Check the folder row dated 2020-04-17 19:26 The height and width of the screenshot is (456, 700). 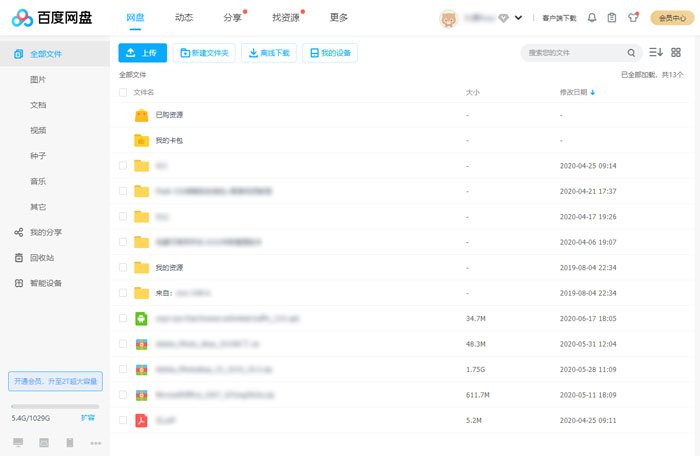[123, 217]
